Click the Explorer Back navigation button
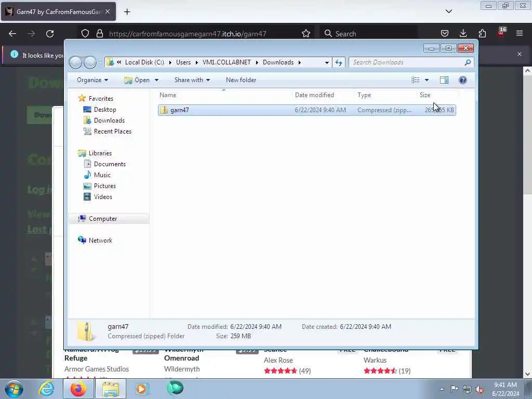Viewport: 532px width, 399px height. tap(75, 62)
